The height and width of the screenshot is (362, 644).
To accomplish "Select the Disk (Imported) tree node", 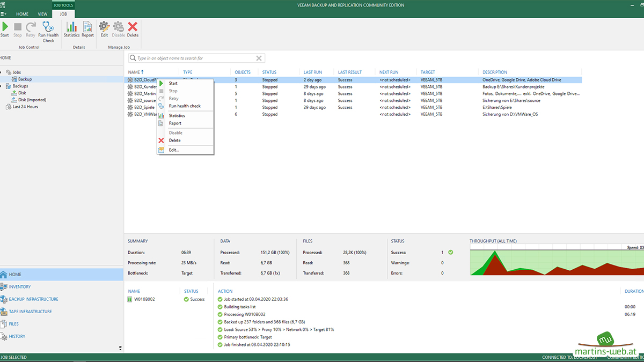I will pos(32,100).
